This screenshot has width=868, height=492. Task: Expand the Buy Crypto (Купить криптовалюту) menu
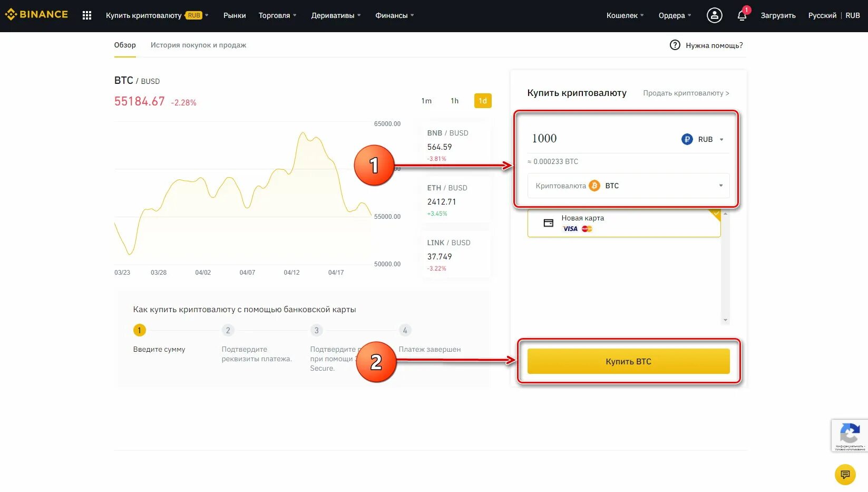tap(157, 15)
